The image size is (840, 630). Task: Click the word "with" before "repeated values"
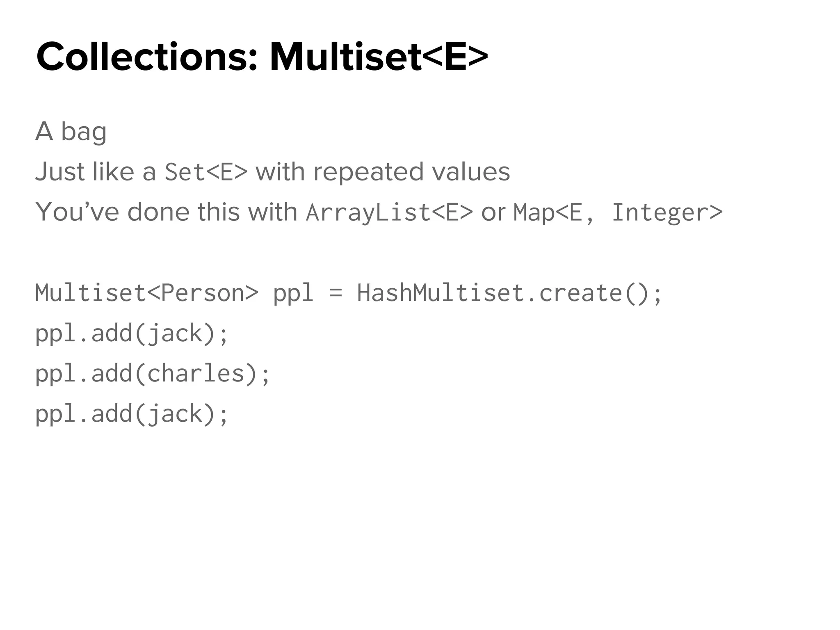click(x=280, y=172)
